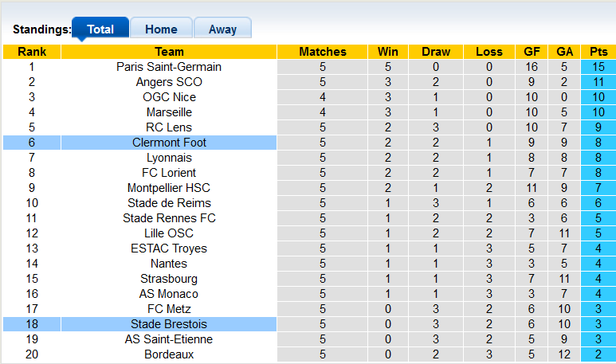Select the highlighted Stade Brestois row
The height and width of the screenshot is (364, 616).
(169, 324)
